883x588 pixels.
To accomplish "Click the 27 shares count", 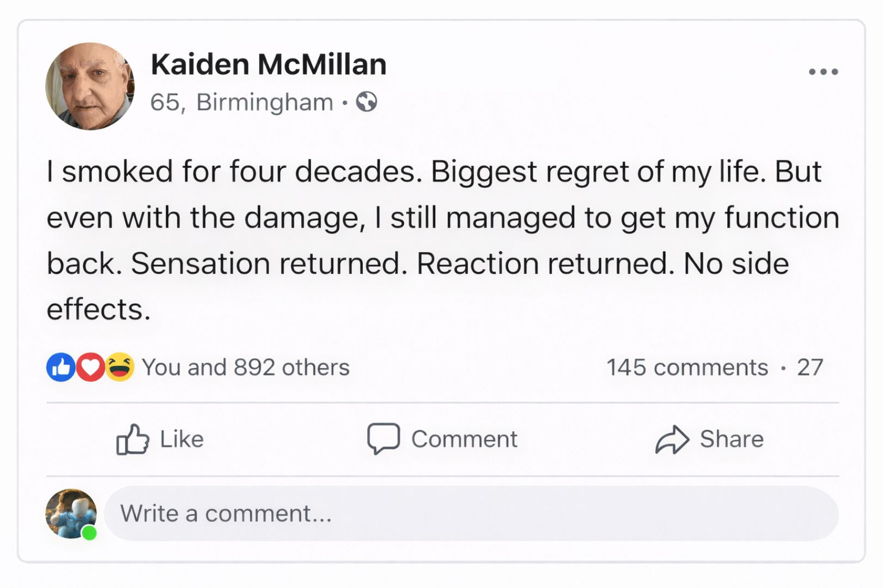I will [x=810, y=367].
